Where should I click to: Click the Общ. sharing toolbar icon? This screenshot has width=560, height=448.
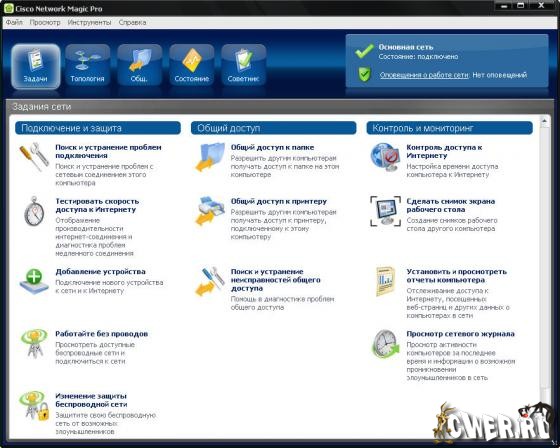click(x=140, y=65)
